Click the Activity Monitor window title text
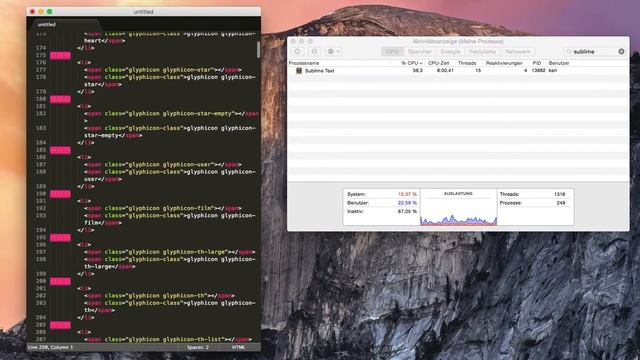Viewport: 640px width, 360px height. [x=458, y=41]
